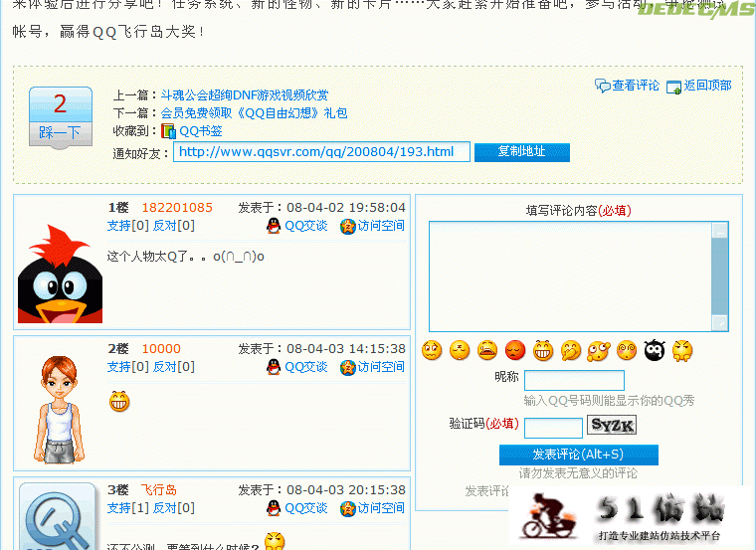Click the 返回顶部 link
The height and width of the screenshot is (550, 756).
(707, 86)
